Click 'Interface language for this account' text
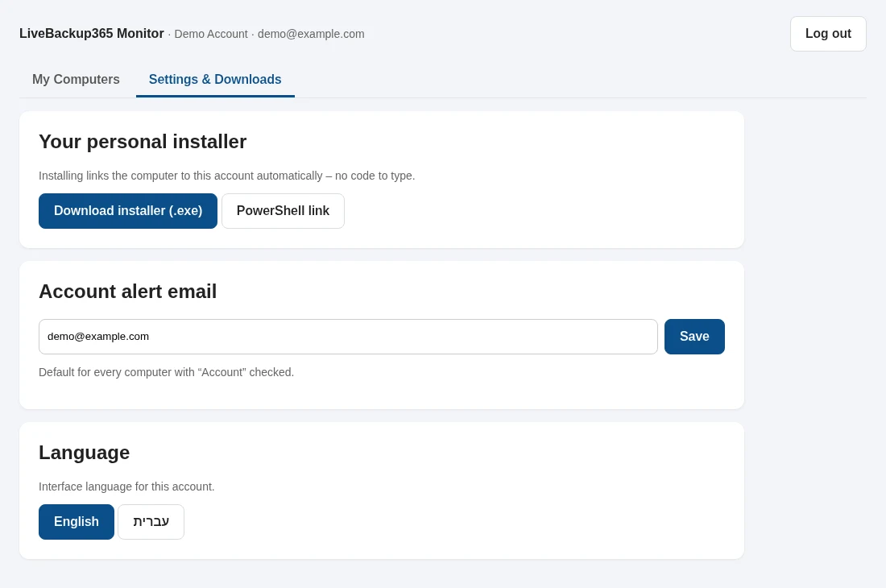Screen dimensions: 886x588 [126, 487]
